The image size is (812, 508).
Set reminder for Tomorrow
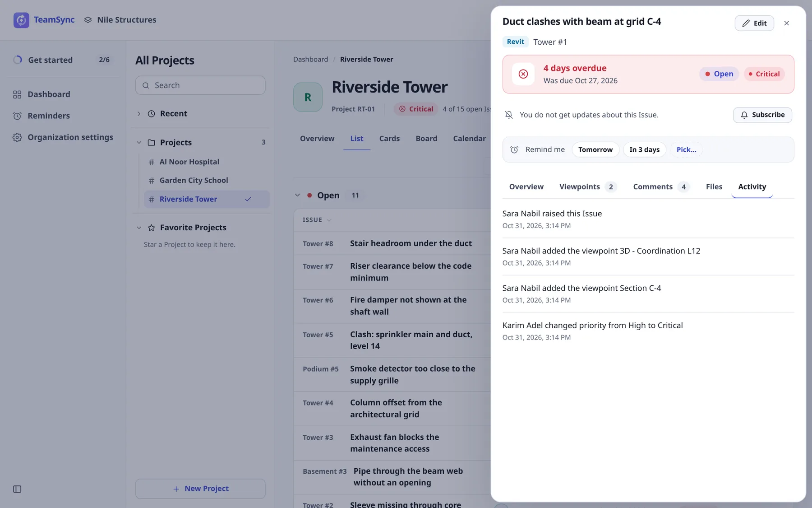pyautogui.click(x=595, y=149)
